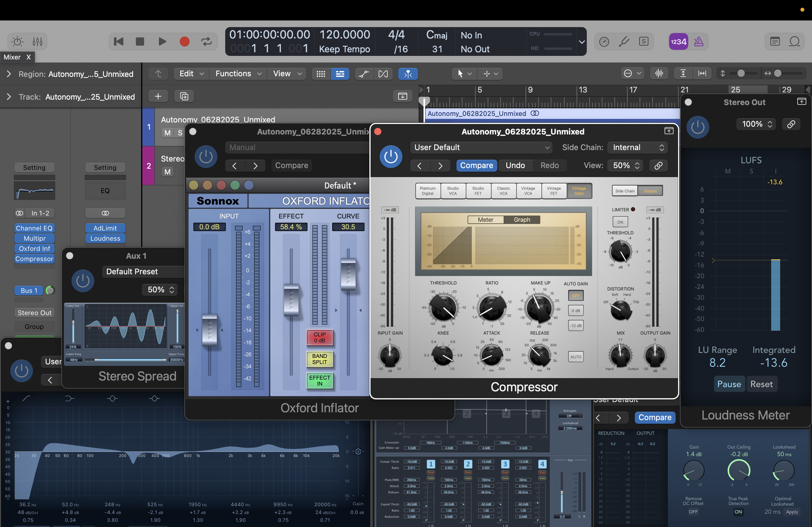
Task: Open the Channel EQ plug-in slot
Action: pyautogui.click(x=34, y=228)
